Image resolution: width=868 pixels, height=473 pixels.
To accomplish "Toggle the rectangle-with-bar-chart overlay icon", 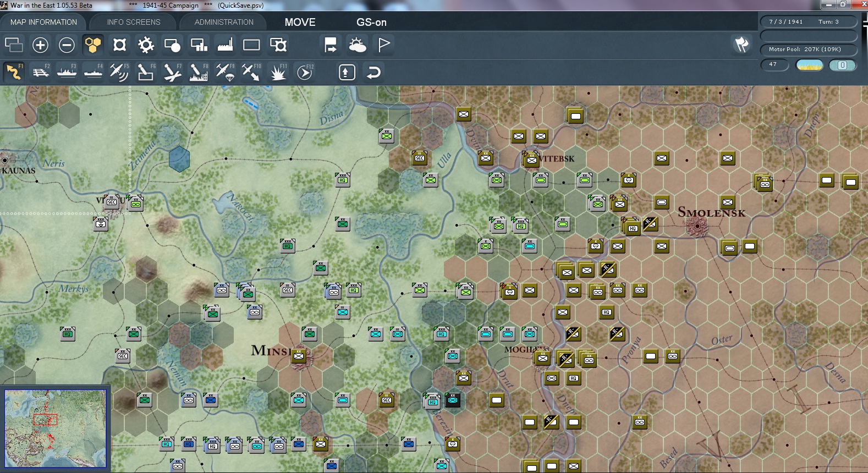I will (x=199, y=45).
